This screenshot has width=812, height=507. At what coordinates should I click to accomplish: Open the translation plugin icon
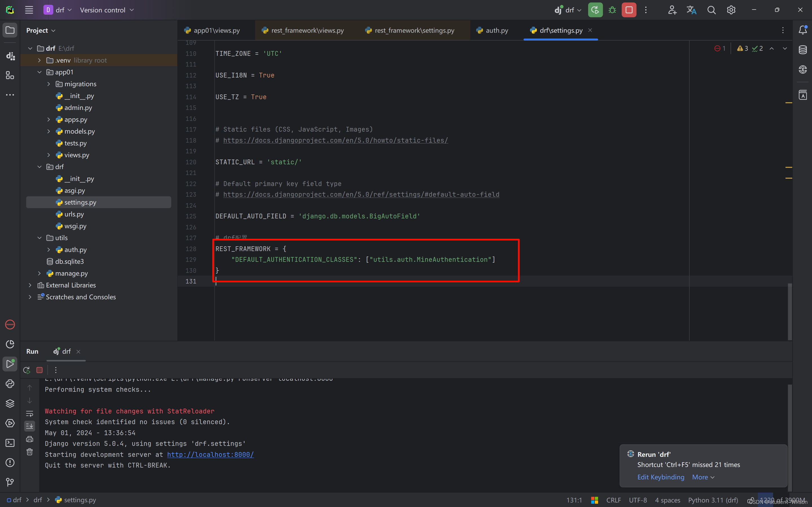pos(691,10)
